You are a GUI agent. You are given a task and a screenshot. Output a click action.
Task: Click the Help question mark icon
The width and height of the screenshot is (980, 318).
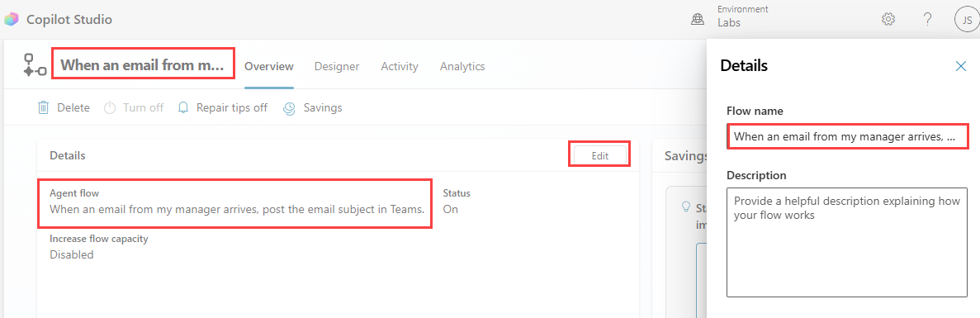(927, 19)
